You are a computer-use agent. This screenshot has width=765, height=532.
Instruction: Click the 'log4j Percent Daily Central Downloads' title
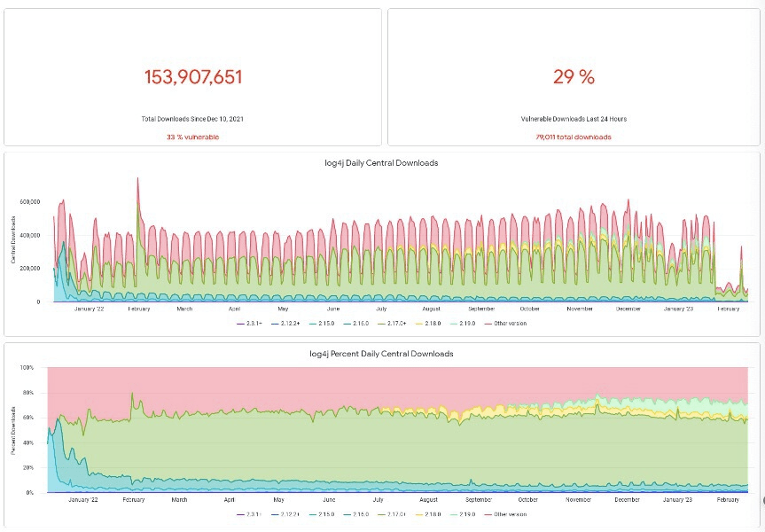pos(381,354)
